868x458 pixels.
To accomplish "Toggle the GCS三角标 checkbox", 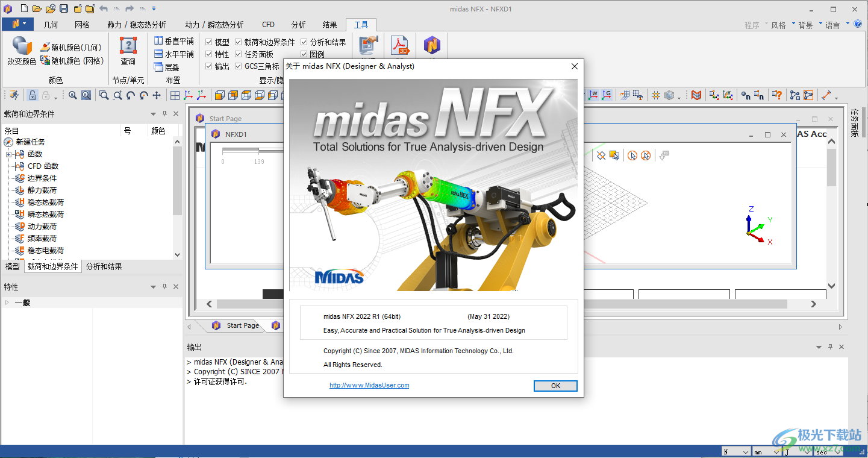I will [x=239, y=66].
